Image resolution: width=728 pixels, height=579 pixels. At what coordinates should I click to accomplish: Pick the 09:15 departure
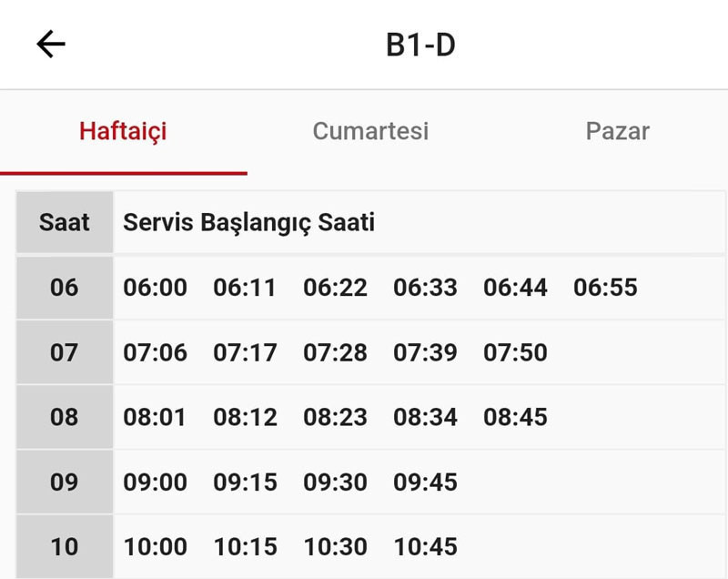[245, 482]
